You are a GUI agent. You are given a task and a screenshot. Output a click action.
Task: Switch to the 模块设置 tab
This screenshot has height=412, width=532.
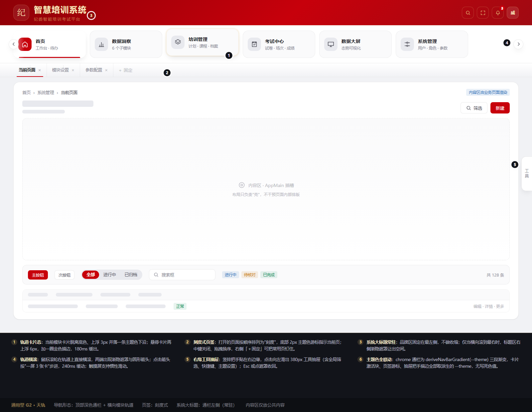click(61, 70)
